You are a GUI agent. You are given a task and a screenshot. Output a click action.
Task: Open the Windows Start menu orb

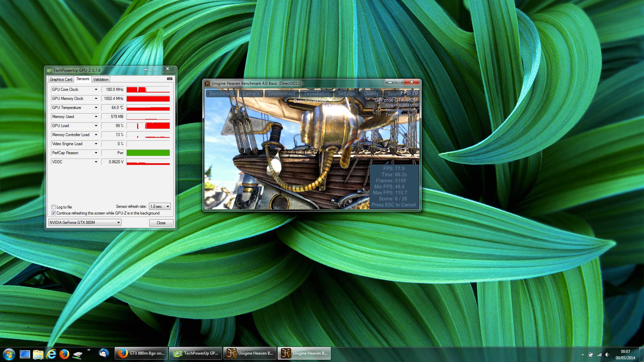(x=9, y=354)
